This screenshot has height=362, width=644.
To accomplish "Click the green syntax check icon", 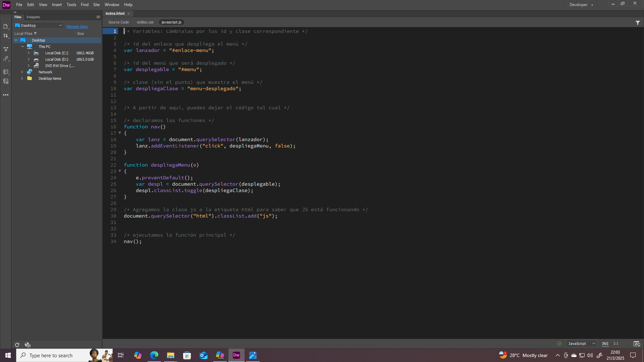I will [559, 344].
